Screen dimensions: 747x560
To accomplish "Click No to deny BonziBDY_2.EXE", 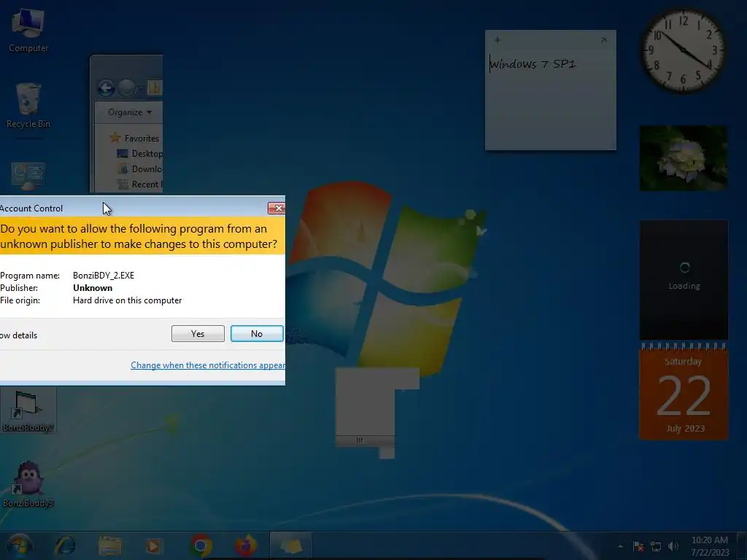I will pyautogui.click(x=257, y=334).
